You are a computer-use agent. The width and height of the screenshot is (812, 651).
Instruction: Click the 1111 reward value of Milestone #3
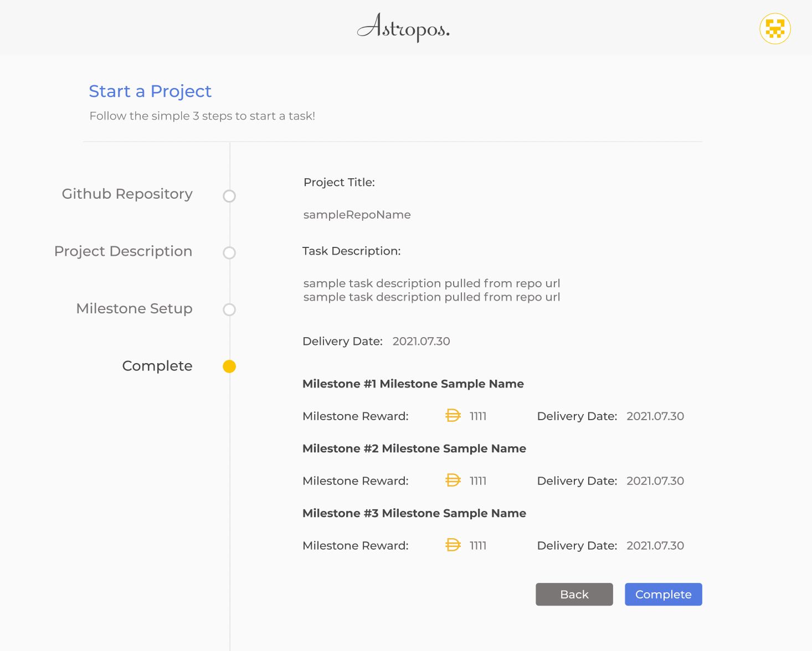click(x=478, y=546)
